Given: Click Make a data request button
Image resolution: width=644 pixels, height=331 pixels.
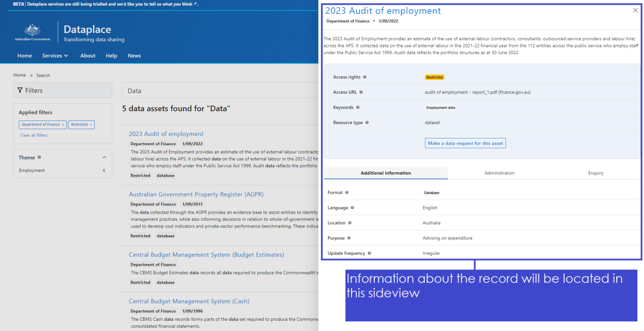Looking at the screenshot, I should [465, 143].
